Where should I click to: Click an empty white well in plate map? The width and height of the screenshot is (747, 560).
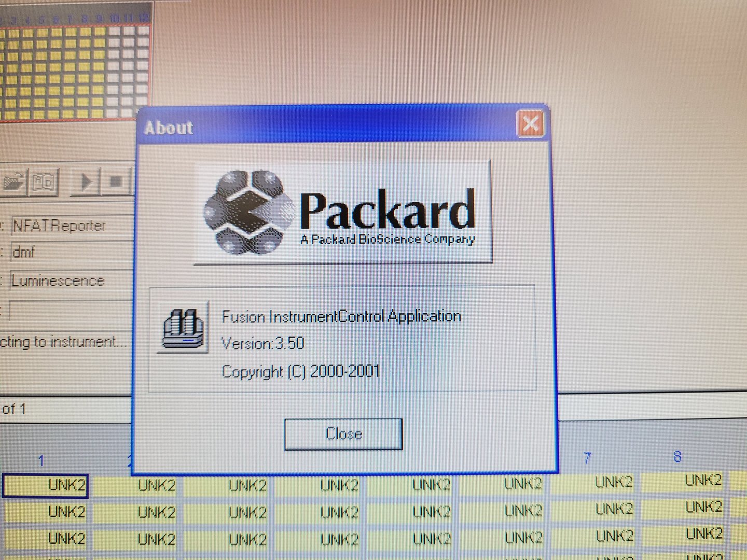pyautogui.click(x=128, y=78)
